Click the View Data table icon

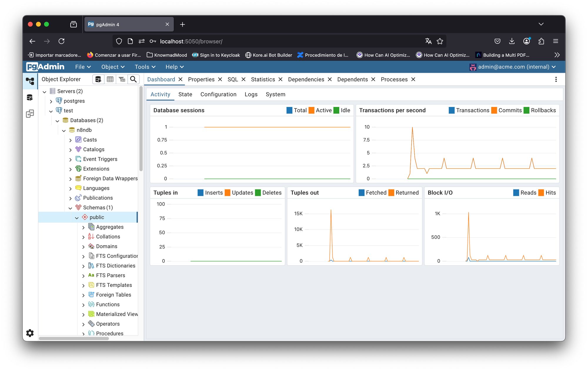pyautogui.click(x=110, y=79)
